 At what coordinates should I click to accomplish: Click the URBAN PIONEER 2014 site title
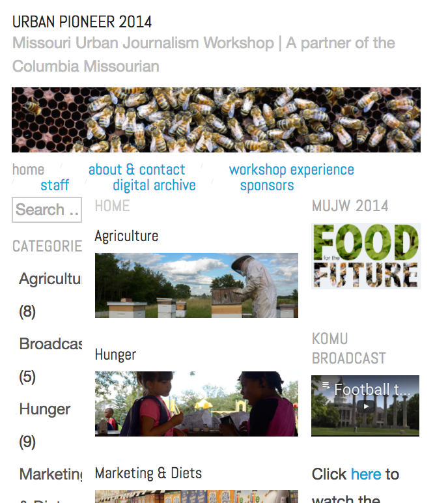point(82,22)
